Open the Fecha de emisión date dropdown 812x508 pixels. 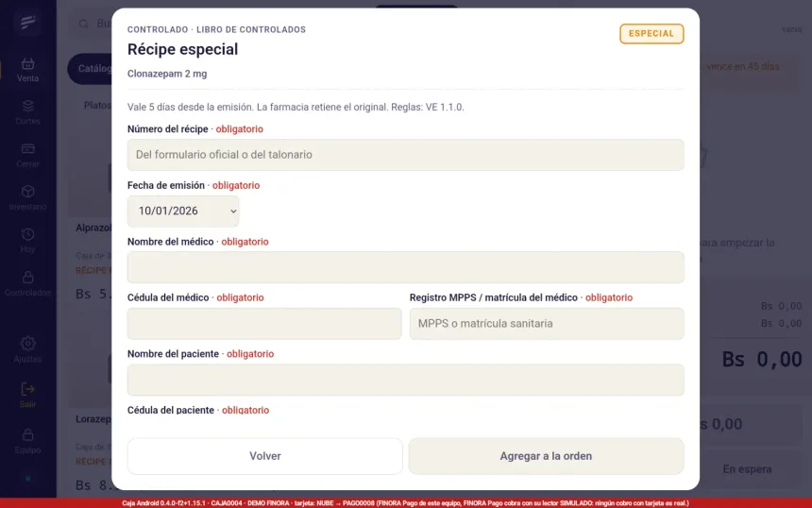[183, 212]
